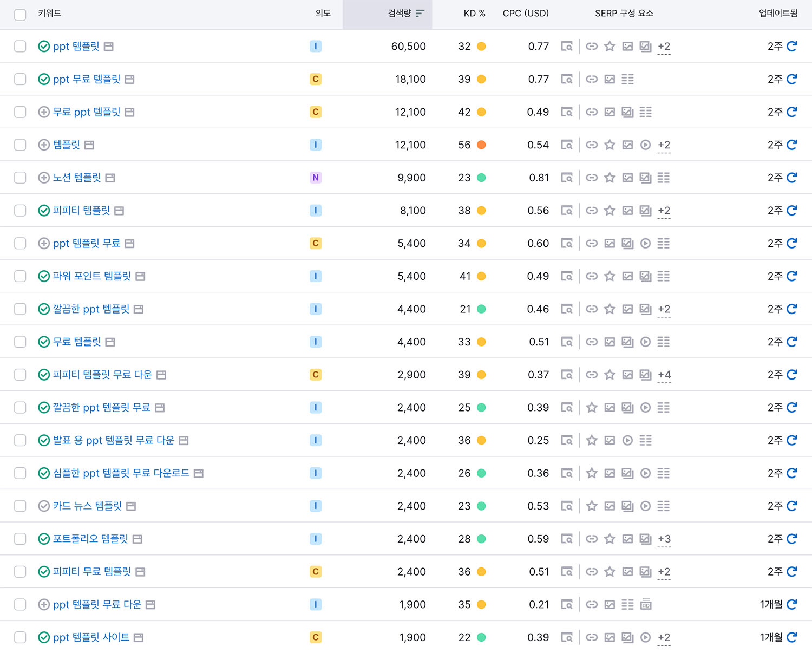The height and width of the screenshot is (653, 812).
Task: Open SERP view icon for '템플릿' row
Action: pyautogui.click(x=567, y=145)
